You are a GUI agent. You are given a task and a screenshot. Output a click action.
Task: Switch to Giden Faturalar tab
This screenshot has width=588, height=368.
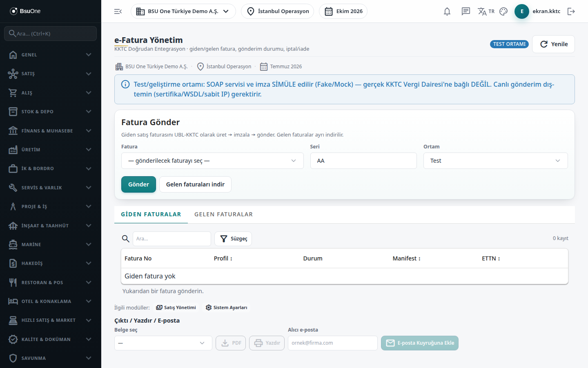click(x=151, y=214)
